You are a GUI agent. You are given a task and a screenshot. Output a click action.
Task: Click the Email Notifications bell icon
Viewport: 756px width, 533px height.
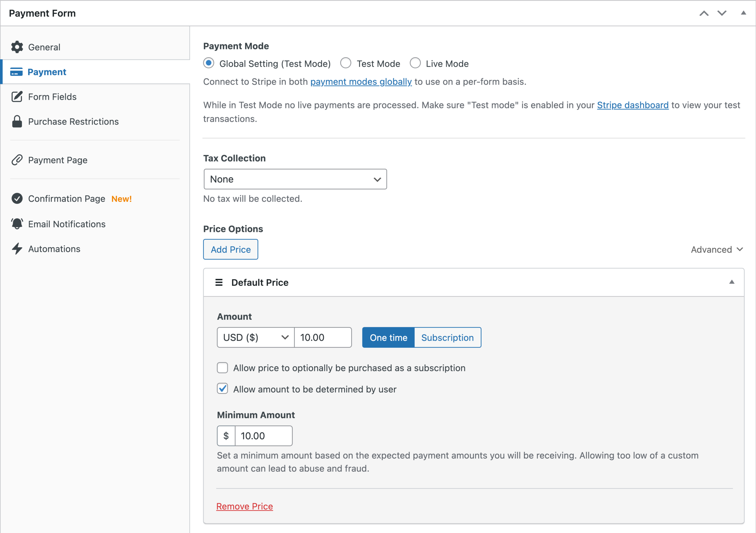pyautogui.click(x=17, y=224)
